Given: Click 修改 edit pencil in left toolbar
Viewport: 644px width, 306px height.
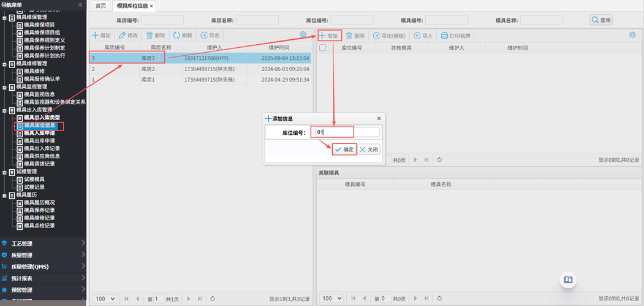Looking at the screenshot, I should [129, 36].
